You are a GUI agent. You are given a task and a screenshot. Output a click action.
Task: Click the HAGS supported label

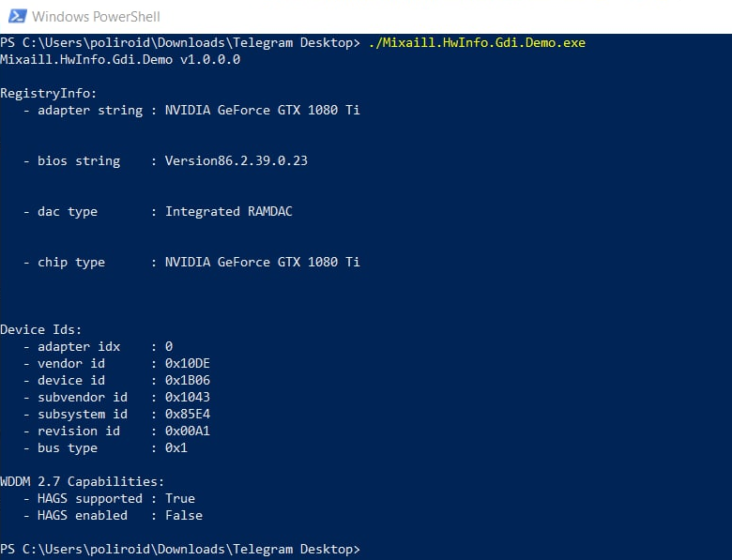click(x=90, y=498)
